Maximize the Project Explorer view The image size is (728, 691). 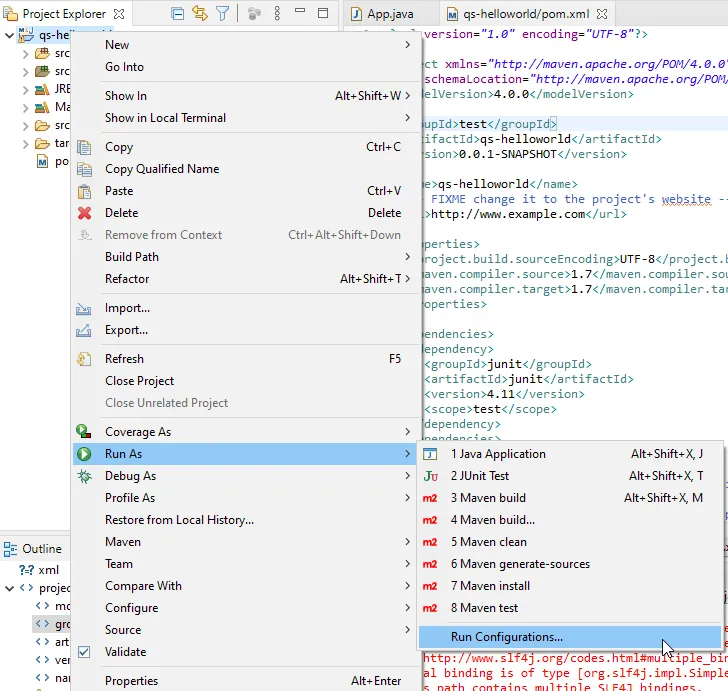(323, 13)
